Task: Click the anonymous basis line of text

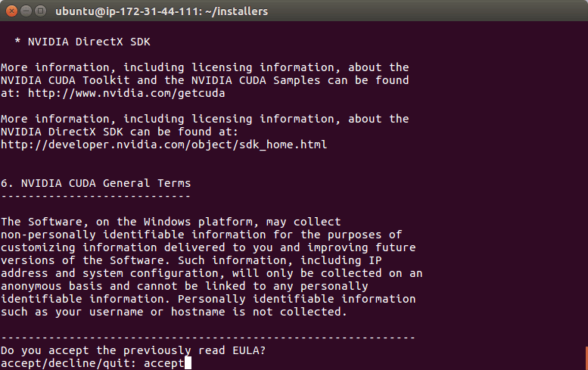Action: (185, 286)
